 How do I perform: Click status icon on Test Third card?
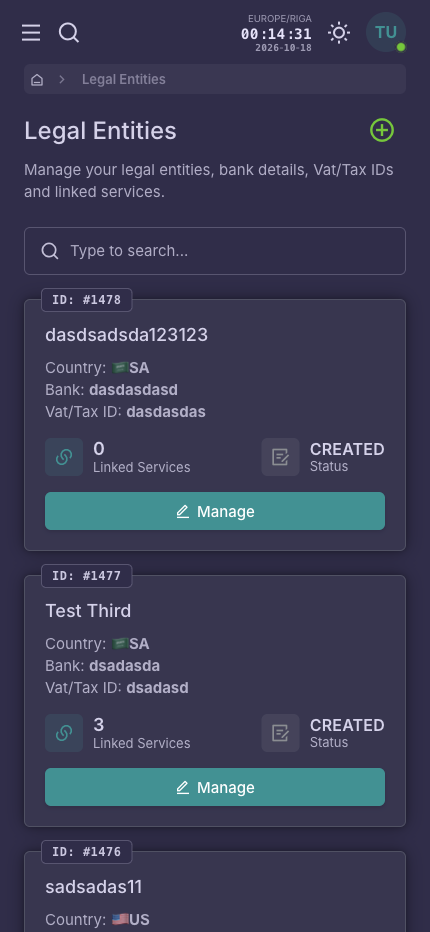coord(280,733)
